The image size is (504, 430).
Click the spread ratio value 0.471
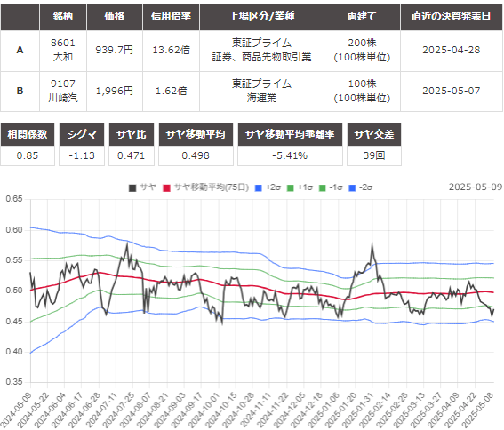click(x=132, y=155)
